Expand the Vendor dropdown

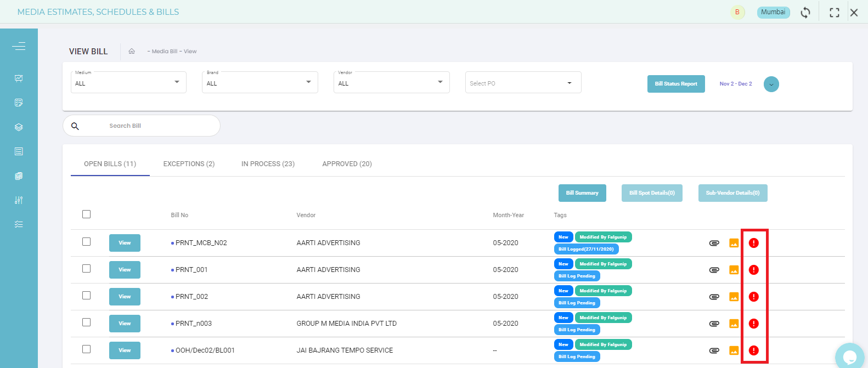[x=391, y=83]
